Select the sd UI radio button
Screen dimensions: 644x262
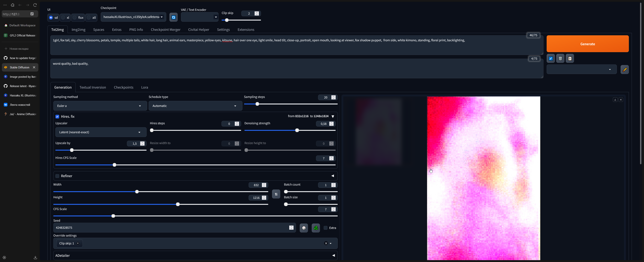[51, 17]
